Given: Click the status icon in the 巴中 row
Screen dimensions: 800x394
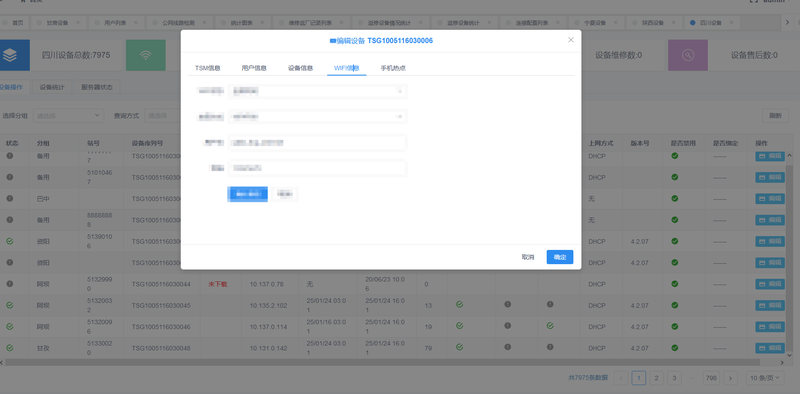Looking at the screenshot, I should (x=10, y=198).
